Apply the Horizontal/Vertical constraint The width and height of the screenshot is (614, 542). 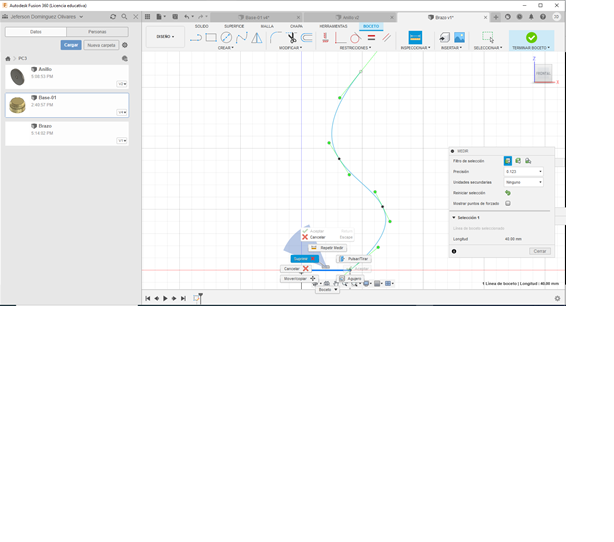tap(325, 38)
